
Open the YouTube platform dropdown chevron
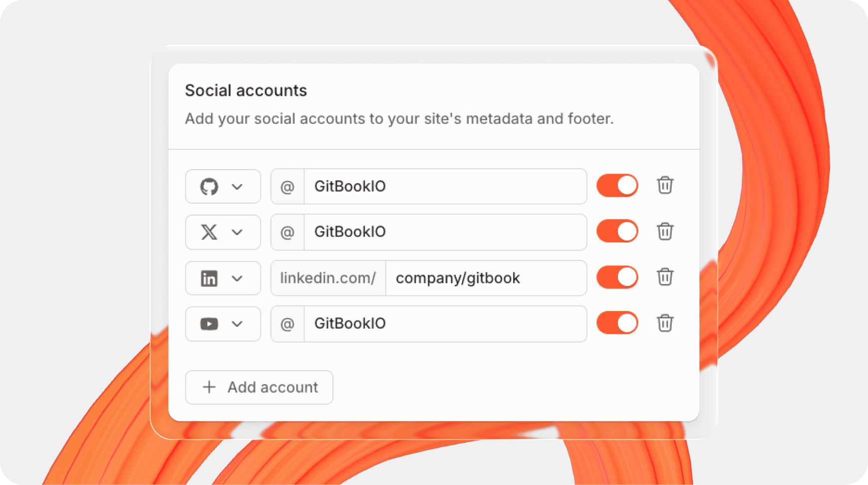(238, 324)
